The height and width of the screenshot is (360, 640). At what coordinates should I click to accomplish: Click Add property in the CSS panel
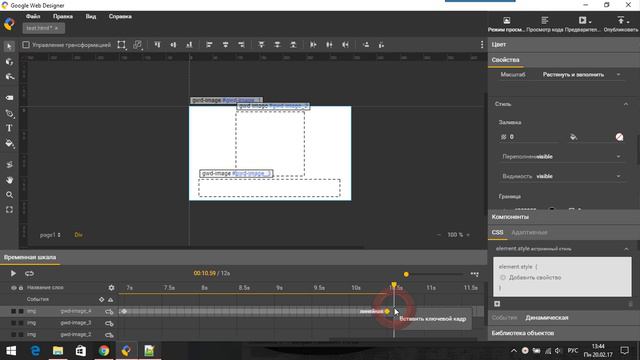click(535, 278)
